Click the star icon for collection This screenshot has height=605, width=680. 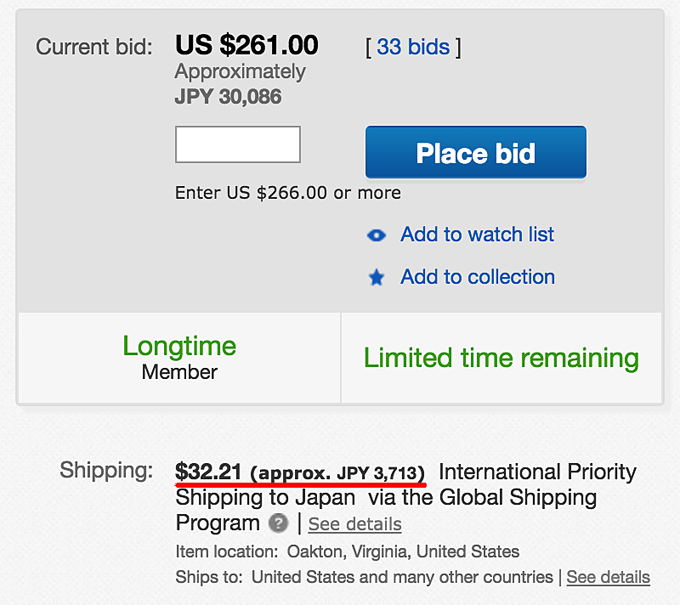click(376, 278)
